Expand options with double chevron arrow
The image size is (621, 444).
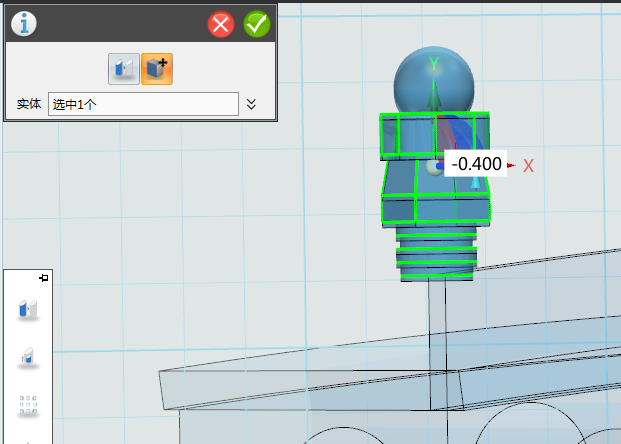[x=252, y=104]
